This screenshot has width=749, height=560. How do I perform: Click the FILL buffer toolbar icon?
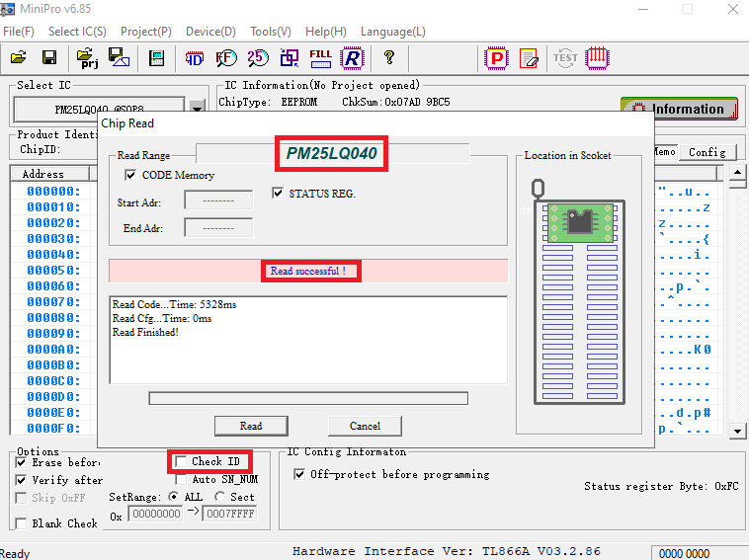coord(320,58)
